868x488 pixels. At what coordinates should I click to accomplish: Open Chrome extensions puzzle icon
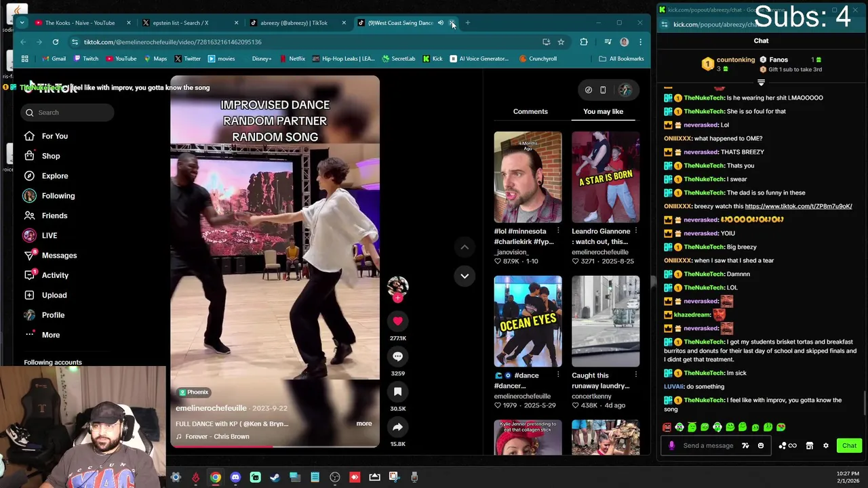coord(584,42)
